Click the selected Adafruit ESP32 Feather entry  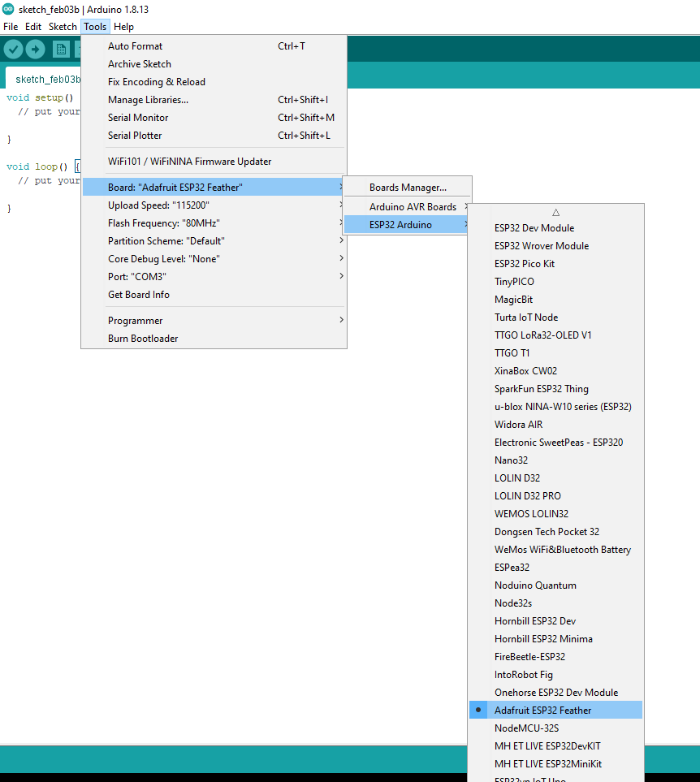pyautogui.click(x=556, y=711)
